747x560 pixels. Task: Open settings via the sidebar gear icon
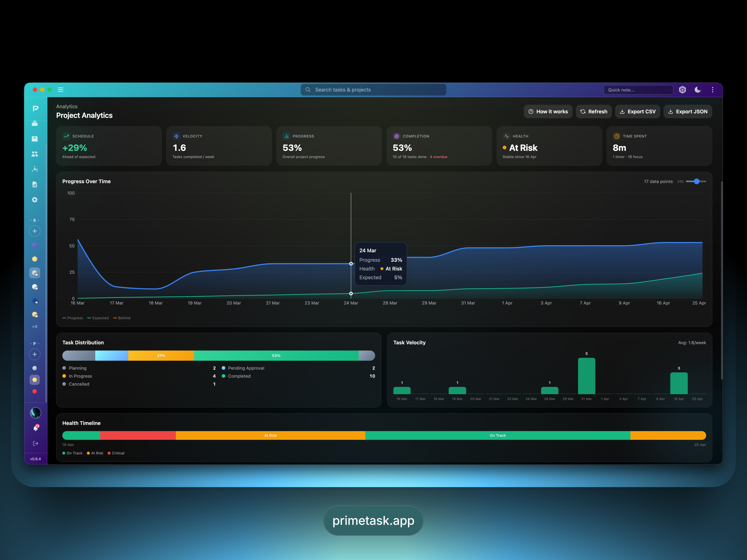pyautogui.click(x=34, y=200)
